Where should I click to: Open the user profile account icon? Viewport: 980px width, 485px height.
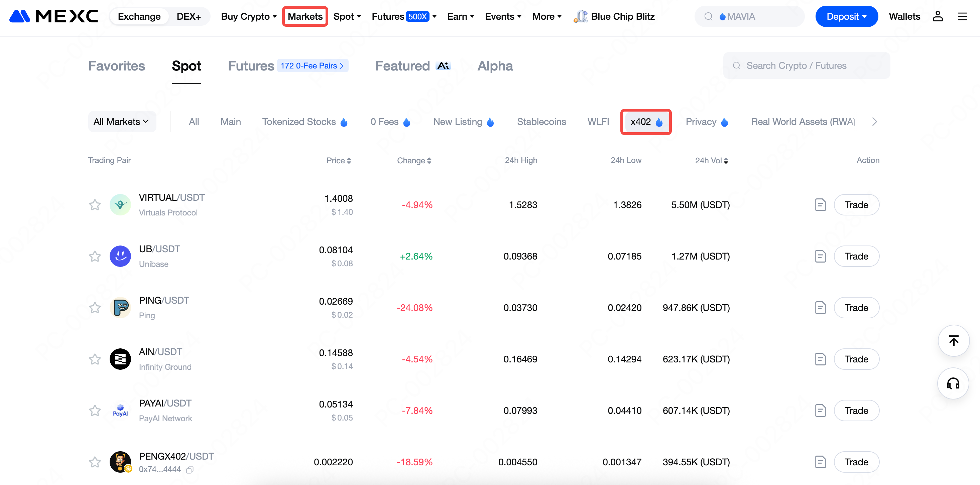[x=938, y=16]
